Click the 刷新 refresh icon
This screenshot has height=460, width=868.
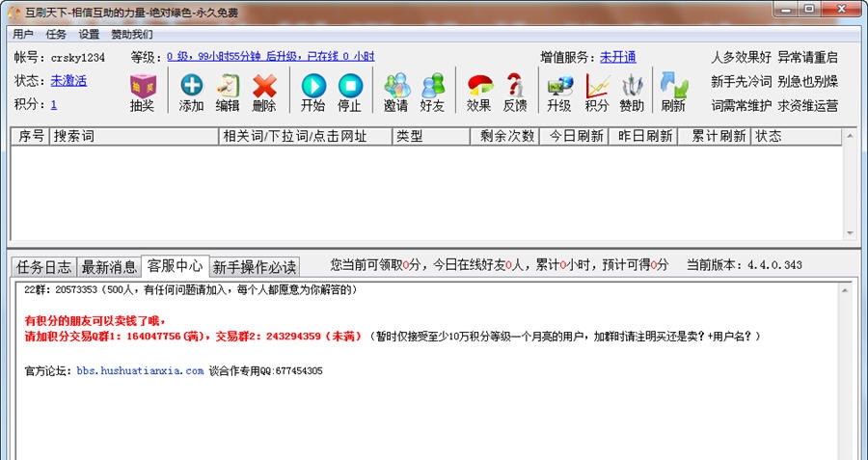(x=674, y=86)
